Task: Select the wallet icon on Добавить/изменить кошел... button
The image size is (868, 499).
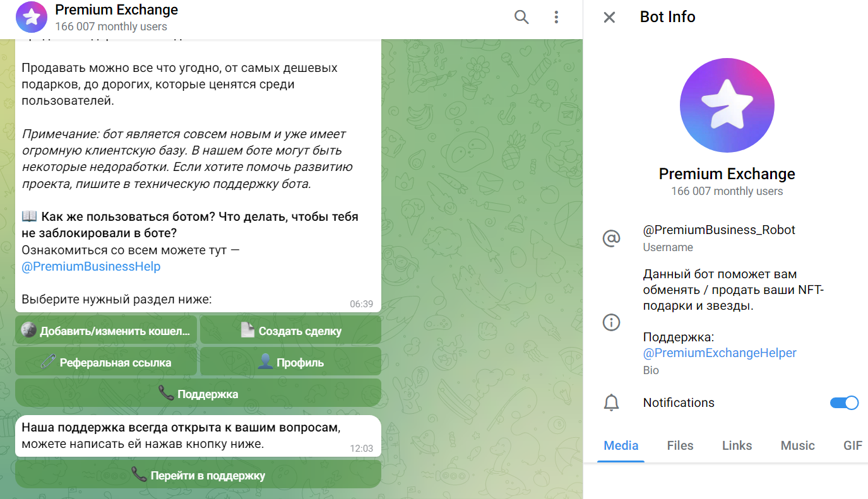Action: (x=28, y=331)
